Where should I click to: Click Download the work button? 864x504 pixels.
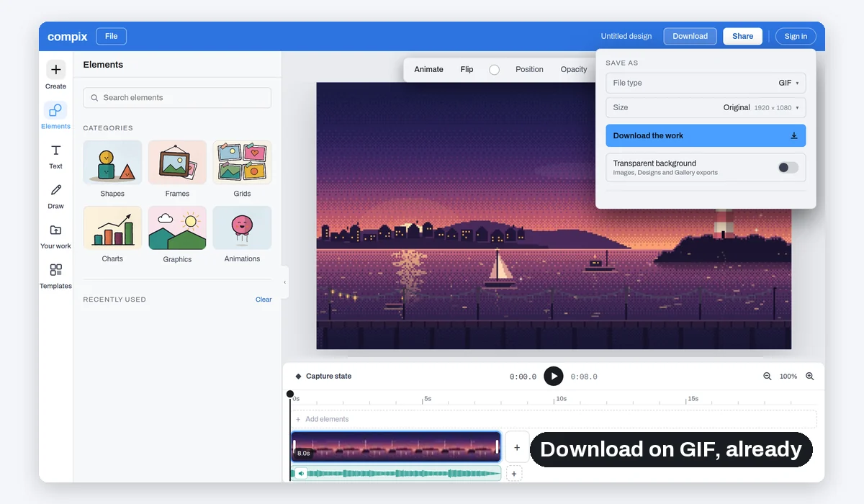pos(706,135)
